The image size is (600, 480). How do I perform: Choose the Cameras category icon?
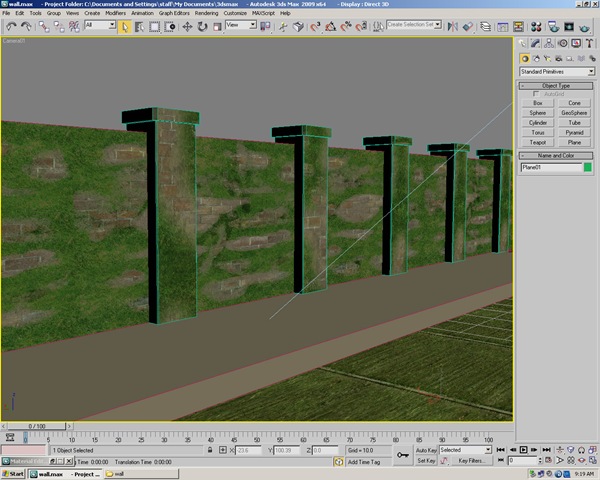click(x=556, y=58)
